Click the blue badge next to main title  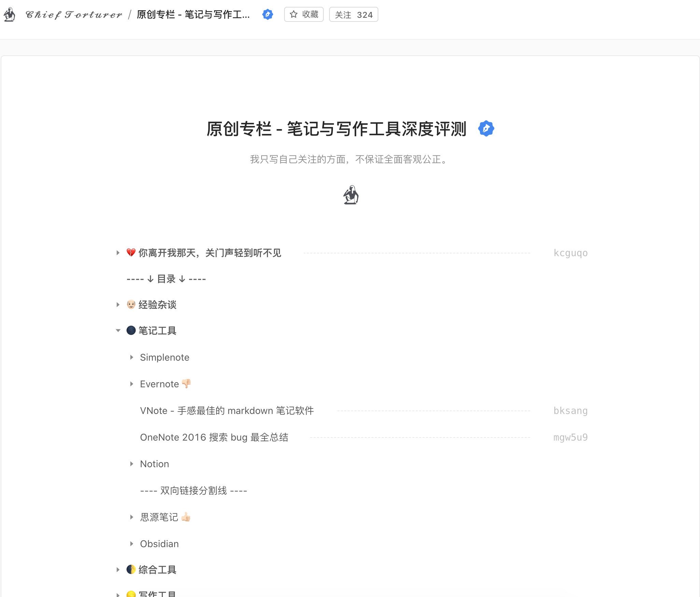tap(486, 128)
